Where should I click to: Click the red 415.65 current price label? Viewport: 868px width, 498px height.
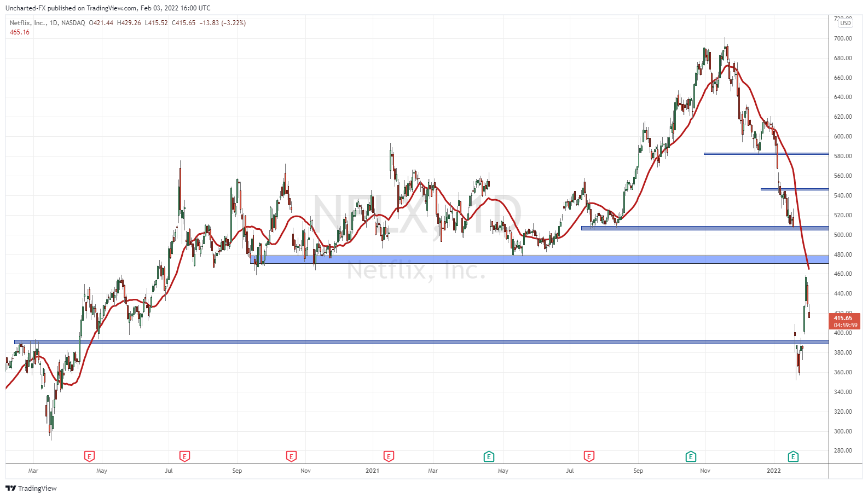(x=844, y=321)
